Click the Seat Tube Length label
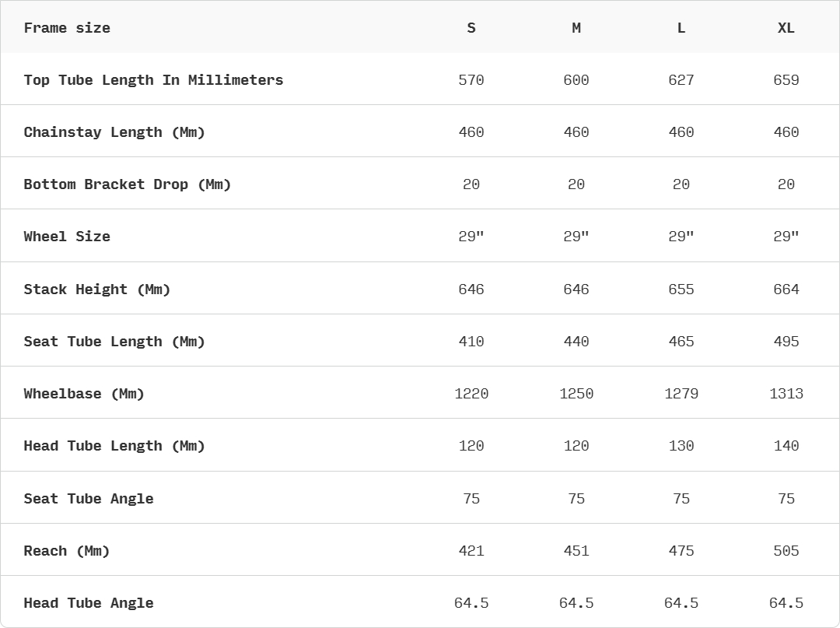 tap(114, 342)
